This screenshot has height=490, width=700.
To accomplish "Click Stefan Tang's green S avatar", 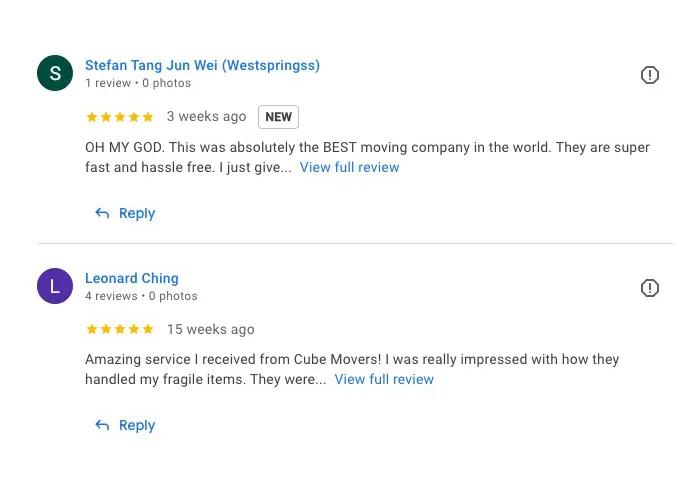I will point(54,73).
